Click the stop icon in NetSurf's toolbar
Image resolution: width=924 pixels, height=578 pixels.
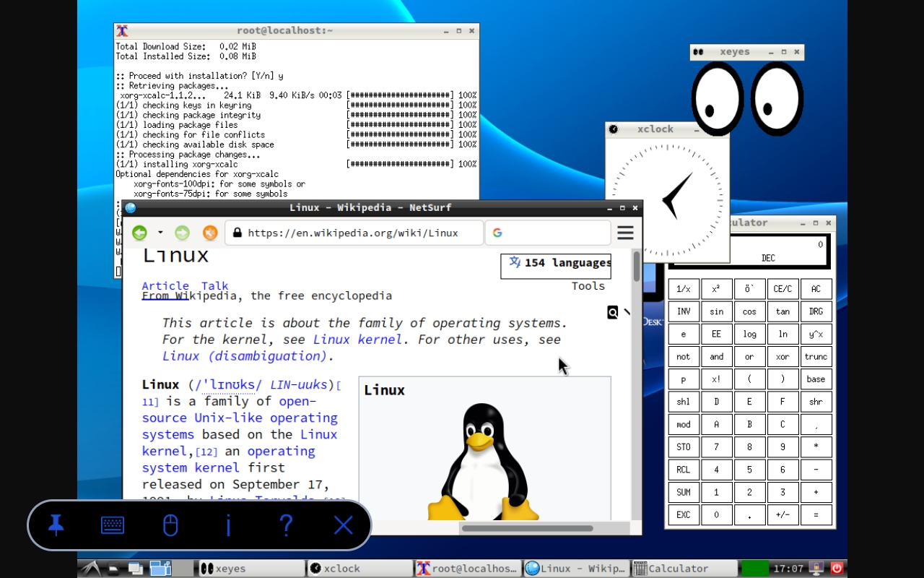point(210,233)
